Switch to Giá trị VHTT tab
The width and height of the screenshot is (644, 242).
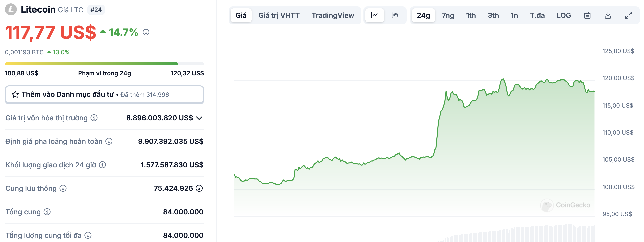(279, 15)
